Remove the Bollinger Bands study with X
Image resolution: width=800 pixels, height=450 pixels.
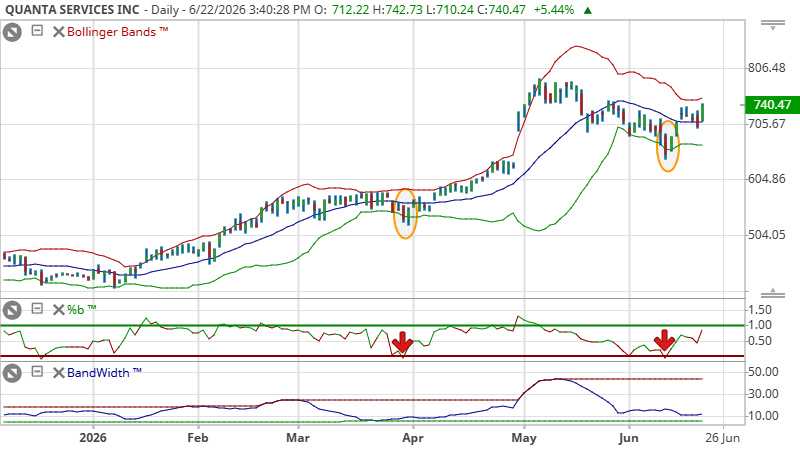click(x=59, y=32)
